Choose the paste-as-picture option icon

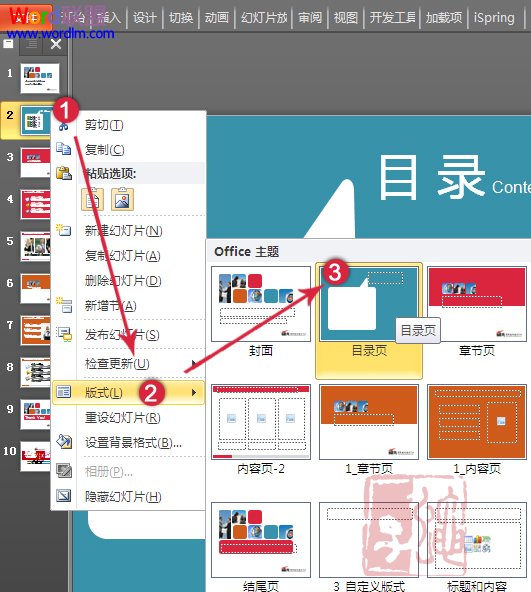point(122,199)
